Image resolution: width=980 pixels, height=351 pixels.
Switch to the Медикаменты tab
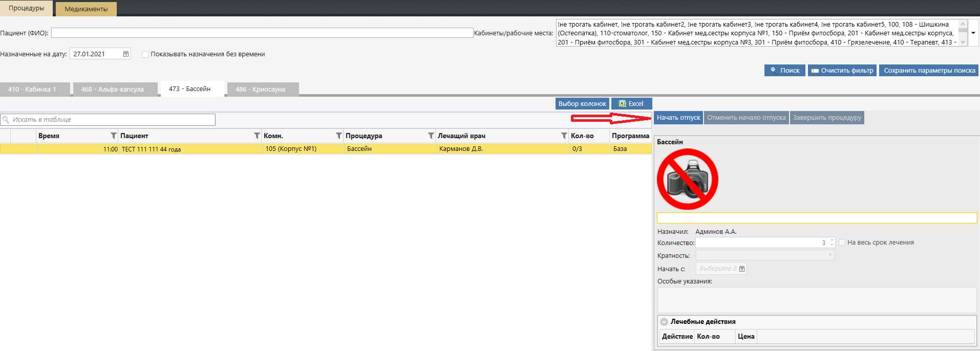(86, 9)
